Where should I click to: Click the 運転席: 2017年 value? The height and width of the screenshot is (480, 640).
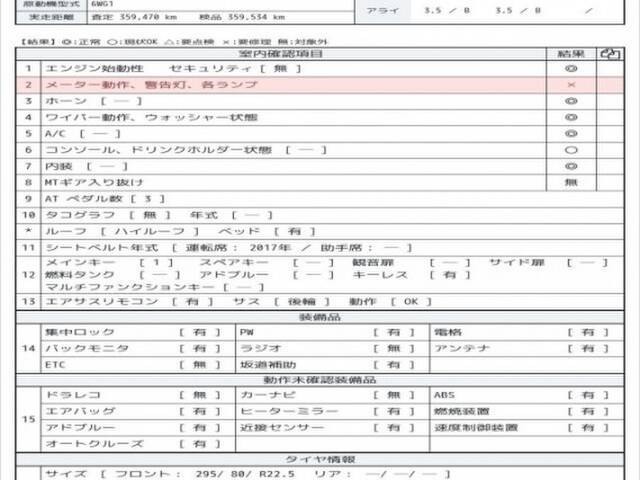[x=238, y=248]
